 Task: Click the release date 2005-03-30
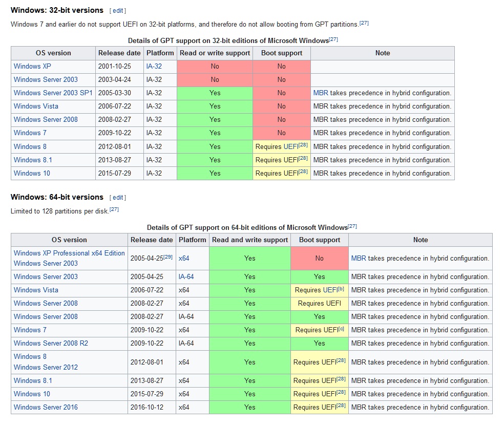[115, 93]
